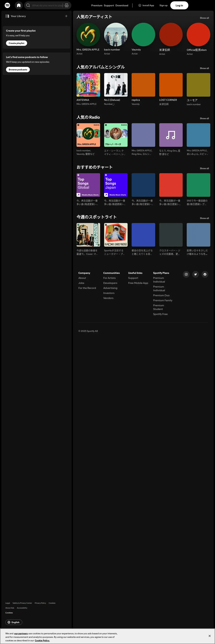This screenshot has height=644, width=215.
Task: Open the New Music Wednesday playlist
Action: pyautogui.click(x=88, y=239)
